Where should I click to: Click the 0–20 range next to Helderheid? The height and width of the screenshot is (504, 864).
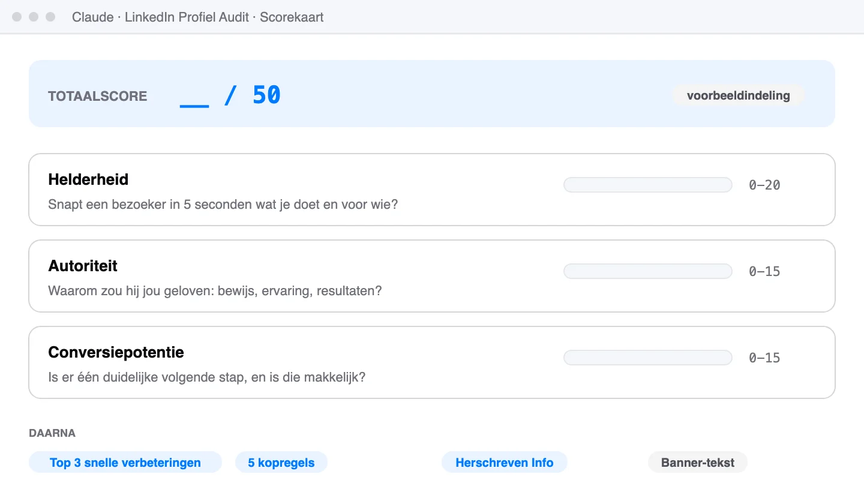[764, 185]
